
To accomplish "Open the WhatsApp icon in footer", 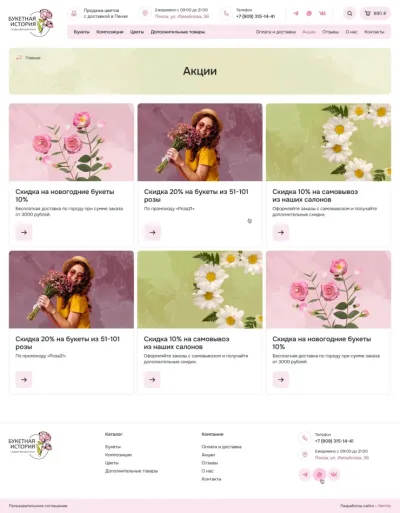I will [x=320, y=474].
